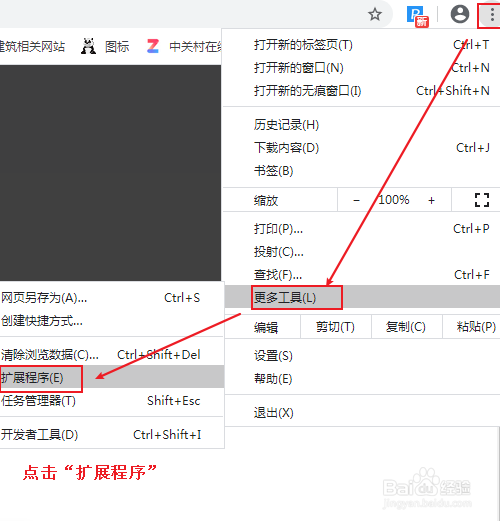Select 打开新的窗口(N)
500x521 pixels.
361,68
